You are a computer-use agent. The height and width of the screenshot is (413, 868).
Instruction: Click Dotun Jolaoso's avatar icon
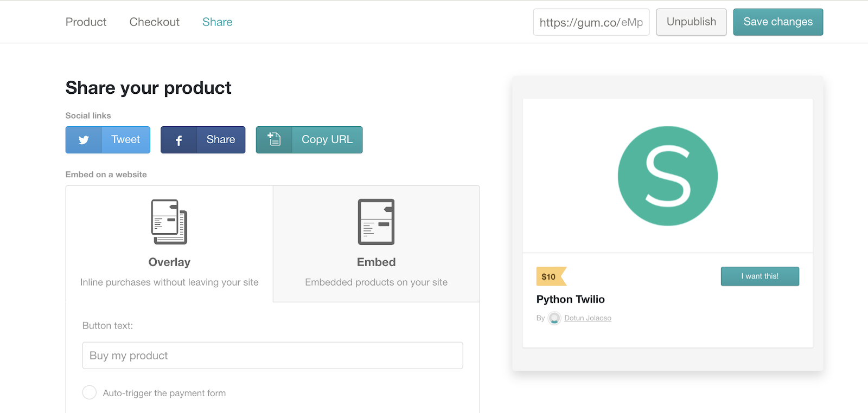554,318
